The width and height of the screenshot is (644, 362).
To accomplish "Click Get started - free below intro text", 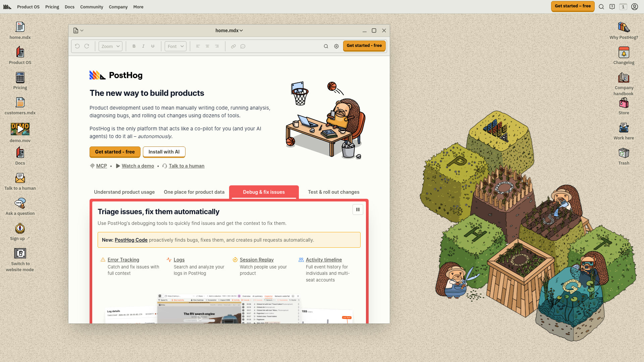I will tap(115, 152).
